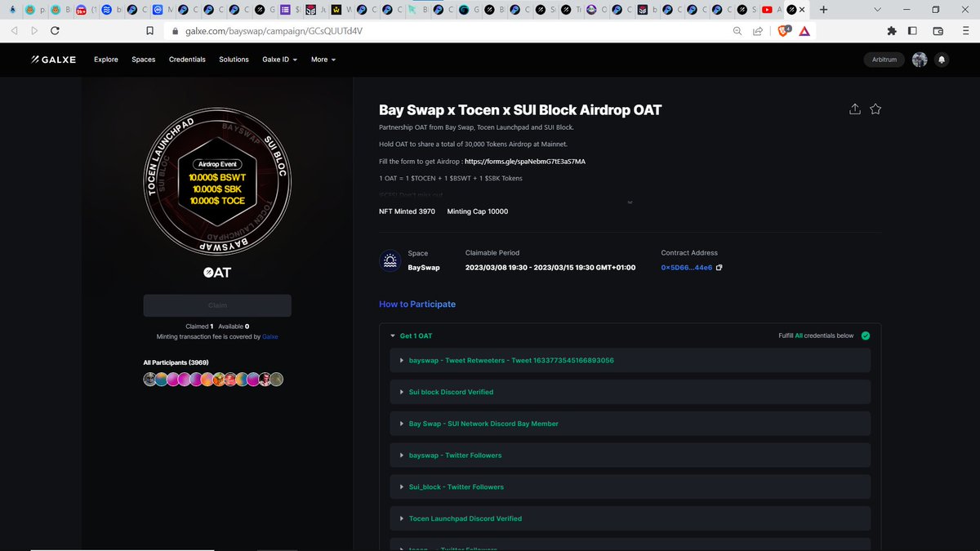980x551 pixels.
Task: Open the Spaces menu item
Action: coord(144,60)
